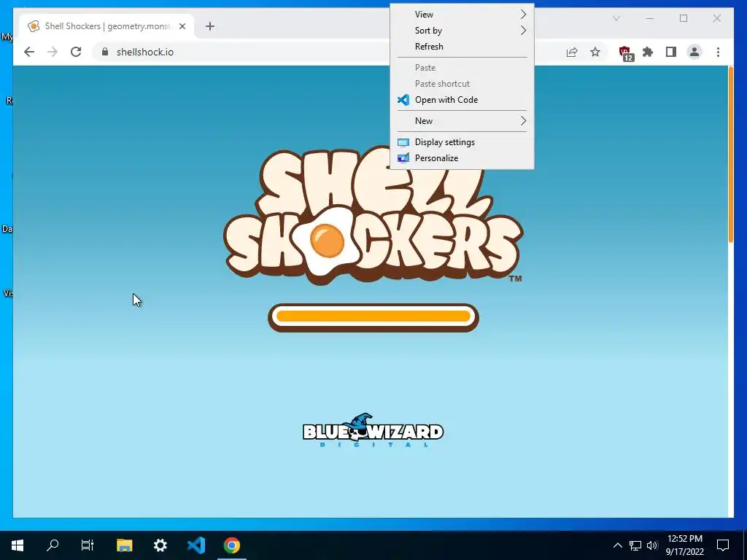Open the Windows Start menu

click(18, 545)
